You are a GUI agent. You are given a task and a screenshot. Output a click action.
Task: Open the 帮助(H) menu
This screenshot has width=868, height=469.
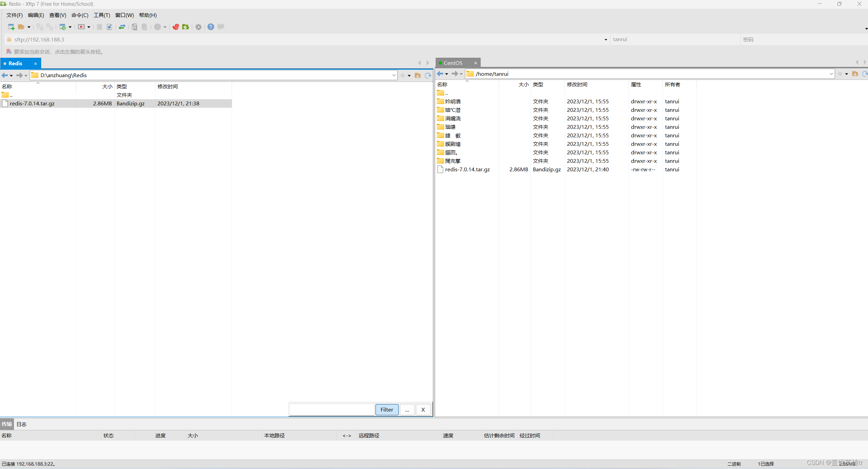click(x=148, y=15)
